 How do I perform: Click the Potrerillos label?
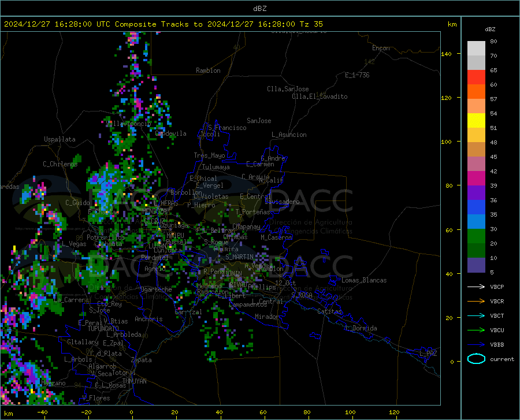pyautogui.click(x=106, y=237)
